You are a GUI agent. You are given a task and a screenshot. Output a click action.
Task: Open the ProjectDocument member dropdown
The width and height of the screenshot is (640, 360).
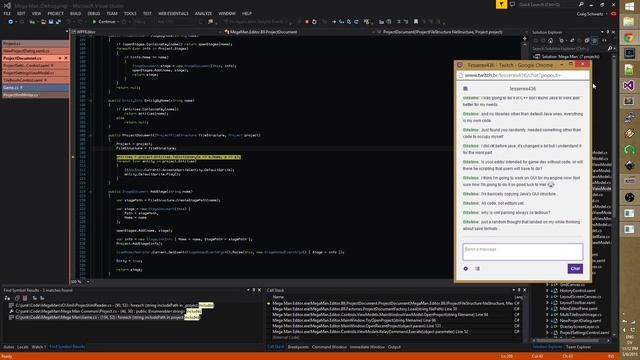point(452,32)
